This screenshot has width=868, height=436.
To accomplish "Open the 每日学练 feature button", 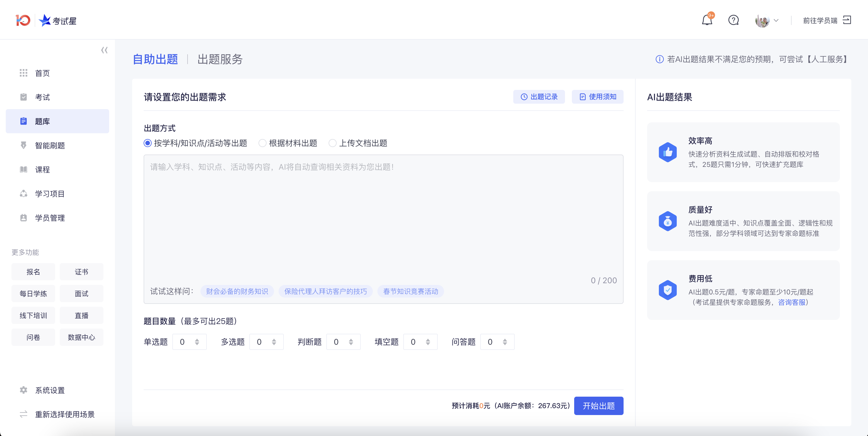I will (33, 294).
